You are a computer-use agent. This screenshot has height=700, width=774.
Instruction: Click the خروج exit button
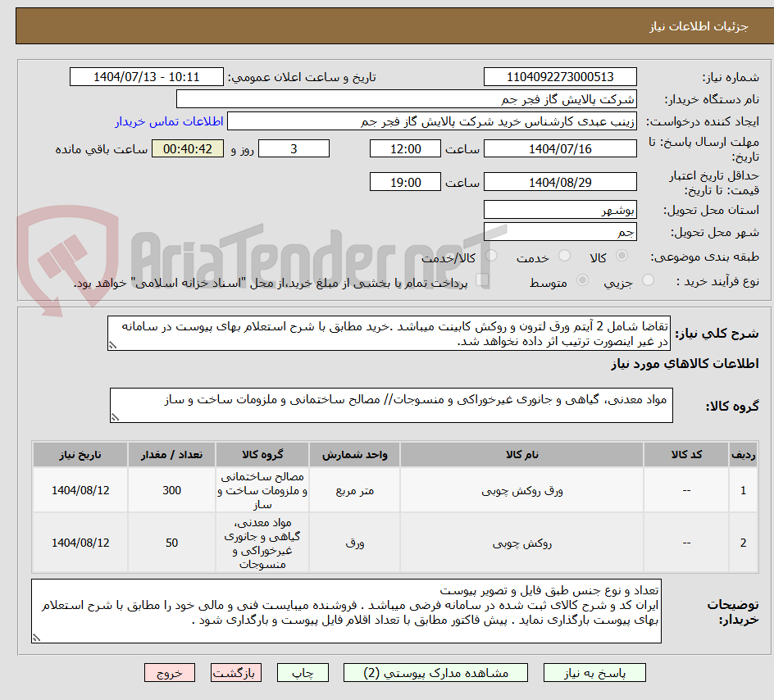[169, 672]
